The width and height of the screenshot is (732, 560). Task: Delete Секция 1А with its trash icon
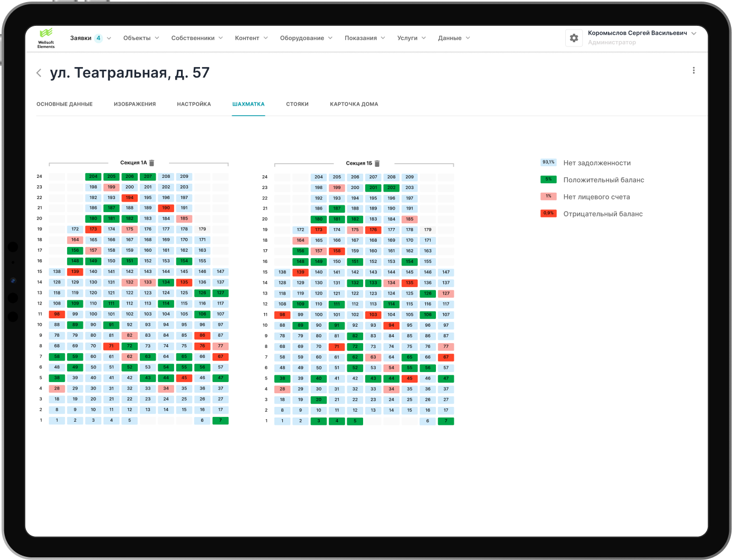[152, 163]
